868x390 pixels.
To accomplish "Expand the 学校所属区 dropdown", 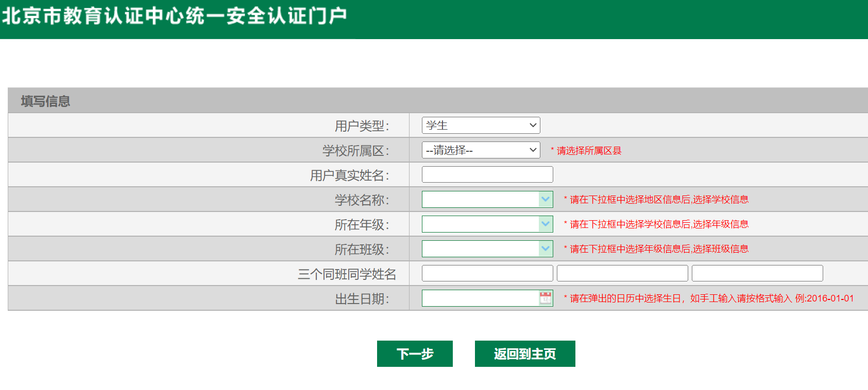I will pos(481,150).
